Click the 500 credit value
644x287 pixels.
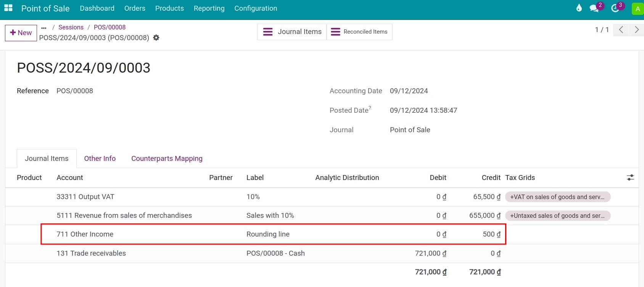pos(492,234)
